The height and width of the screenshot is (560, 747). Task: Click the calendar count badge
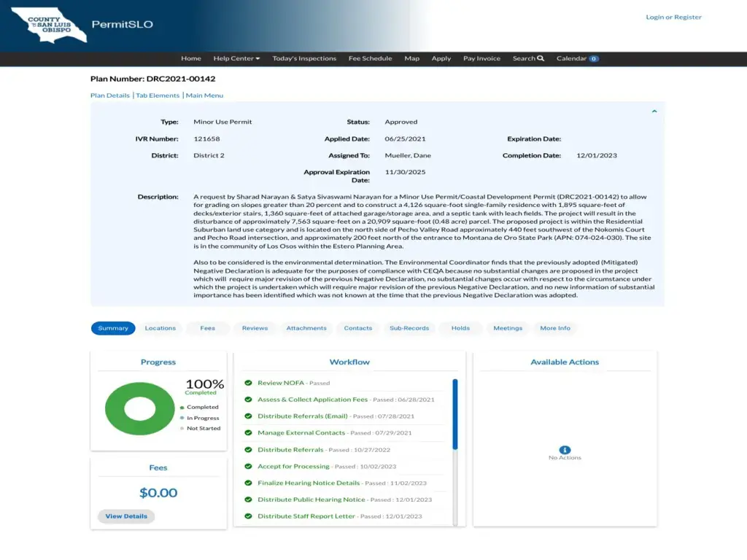[594, 58]
